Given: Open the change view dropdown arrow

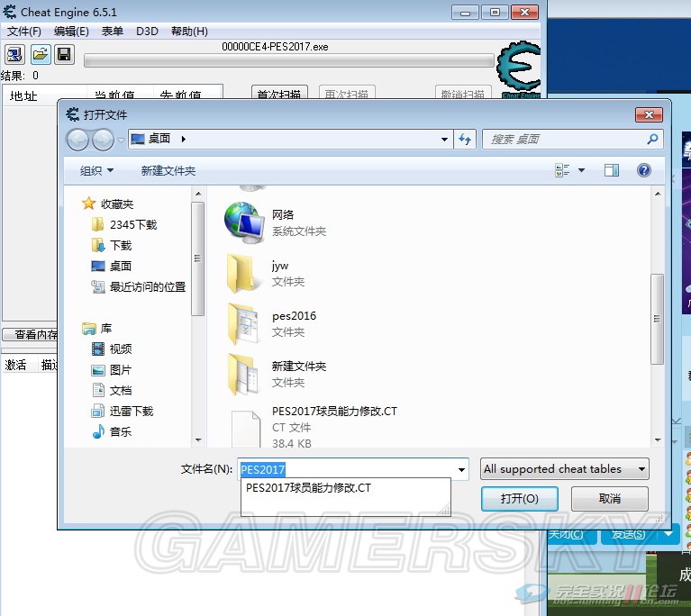Looking at the screenshot, I should coord(581,170).
